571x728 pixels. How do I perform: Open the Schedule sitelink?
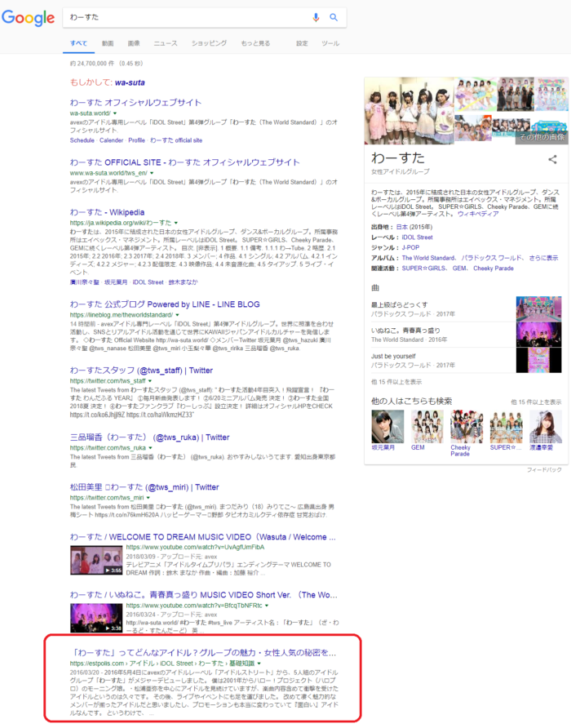pyautogui.click(x=82, y=140)
